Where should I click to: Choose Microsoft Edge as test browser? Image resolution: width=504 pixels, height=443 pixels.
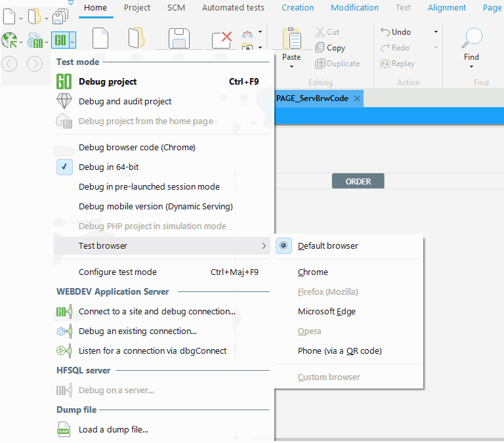click(x=327, y=312)
